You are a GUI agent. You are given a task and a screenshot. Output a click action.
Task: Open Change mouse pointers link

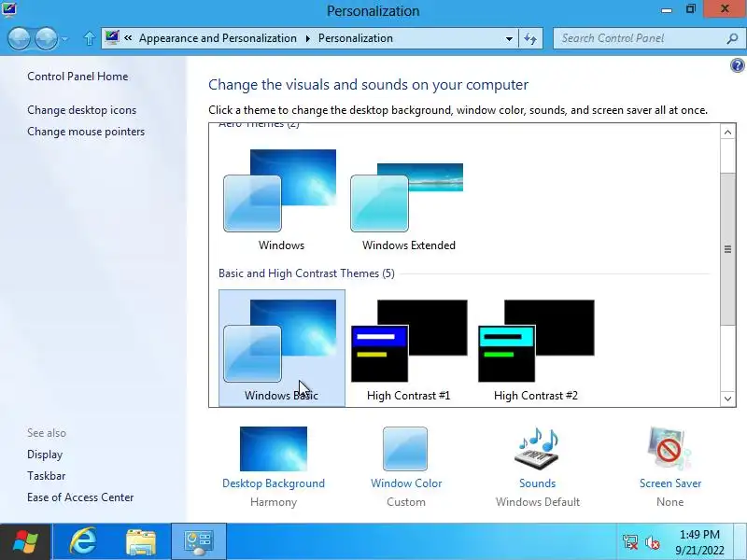(86, 132)
